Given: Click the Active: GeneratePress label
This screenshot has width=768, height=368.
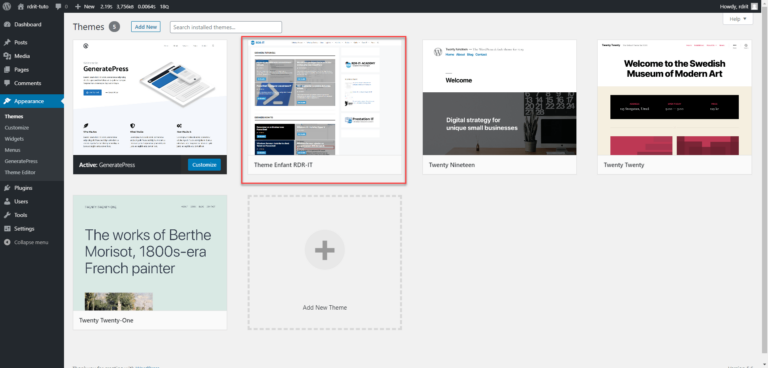Looking at the screenshot, I should pyautogui.click(x=107, y=165).
